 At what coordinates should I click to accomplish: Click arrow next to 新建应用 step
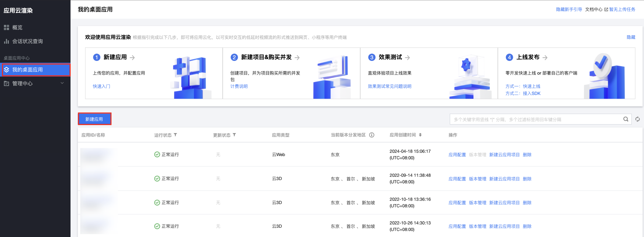[x=132, y=57]
